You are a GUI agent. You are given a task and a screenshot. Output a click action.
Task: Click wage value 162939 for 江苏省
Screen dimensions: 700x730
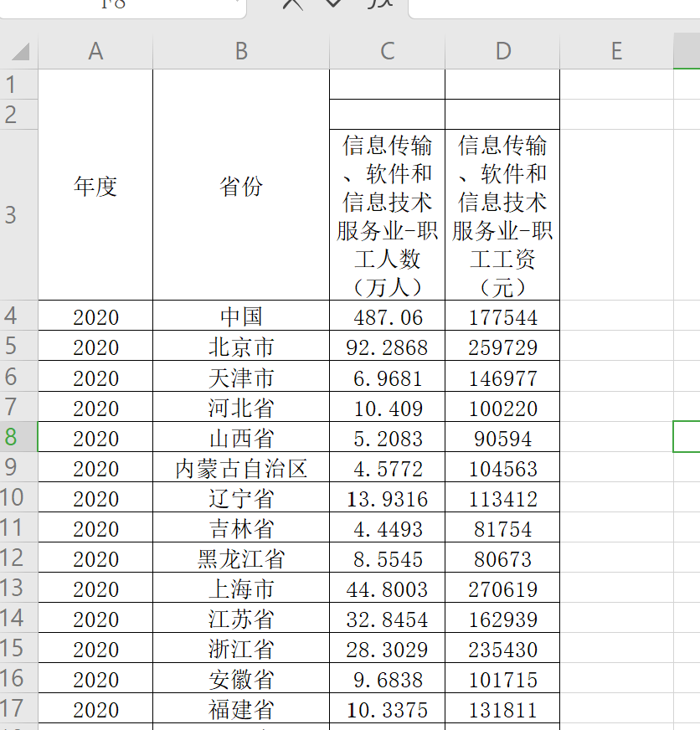(502, 618)
